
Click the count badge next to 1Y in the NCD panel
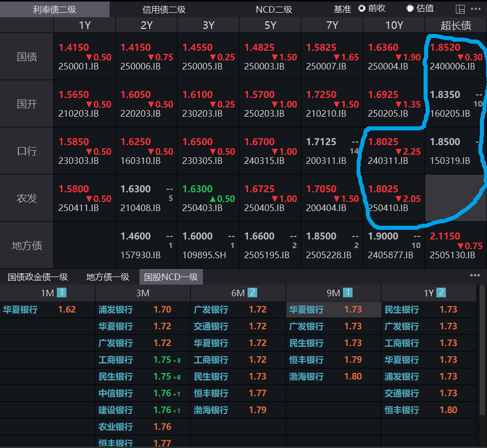point(441,292)
